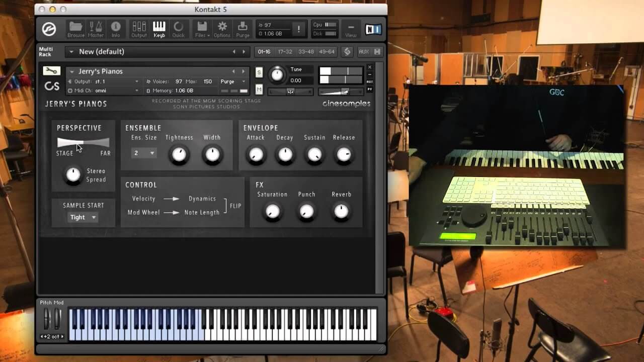644x362 pixels.
Task: Solo the instrument with S button
Action: 259,72
